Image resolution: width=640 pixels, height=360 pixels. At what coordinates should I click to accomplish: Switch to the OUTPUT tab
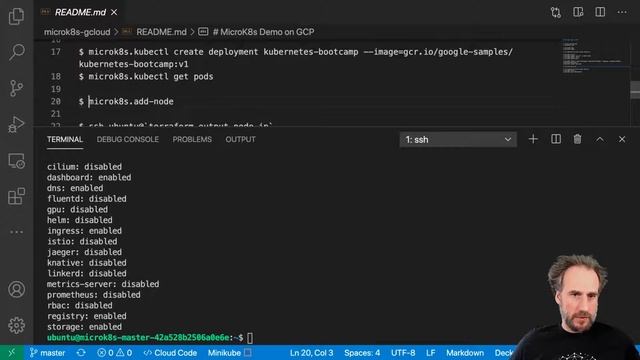pos(240,139)
